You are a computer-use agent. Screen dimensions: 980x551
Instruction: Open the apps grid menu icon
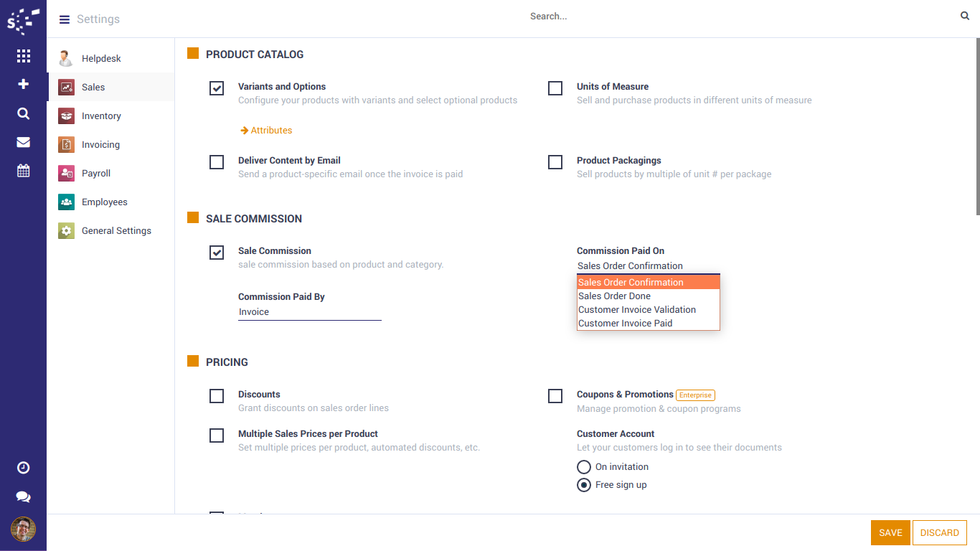pyautogui.click(x=23, y=56)
